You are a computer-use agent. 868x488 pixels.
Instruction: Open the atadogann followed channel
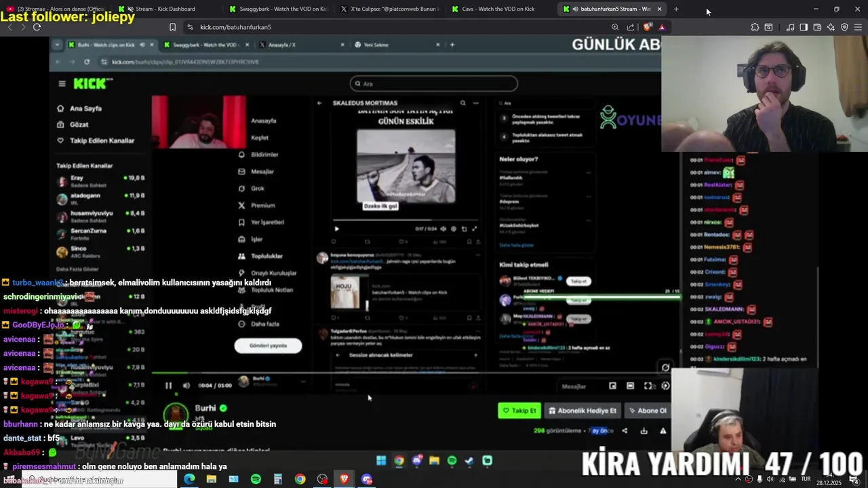coord(100,198)
